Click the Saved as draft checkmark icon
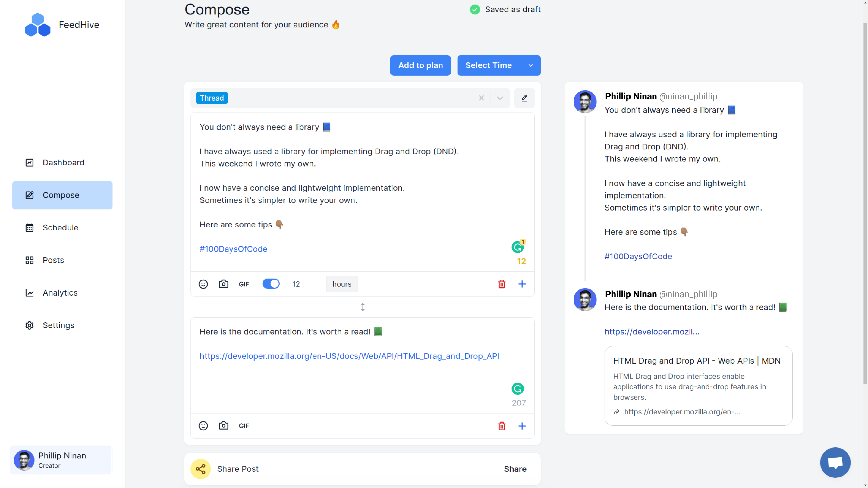Screen dimensions: 868x488 [x=475, y=9]
